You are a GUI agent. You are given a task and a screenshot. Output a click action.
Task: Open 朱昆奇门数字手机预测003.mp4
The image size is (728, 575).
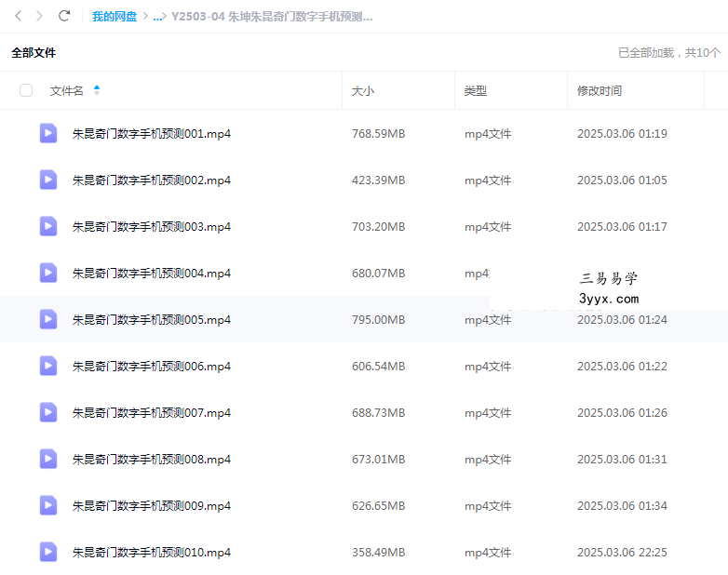coord(152,226)
